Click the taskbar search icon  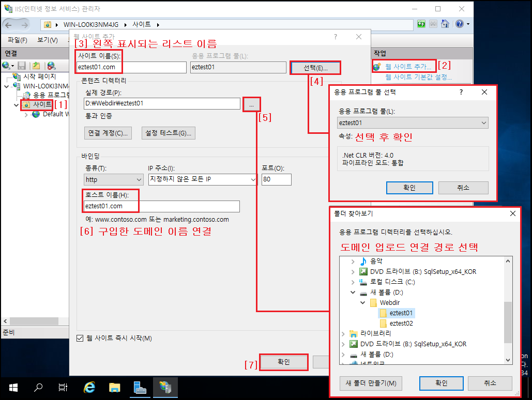point(38,388)
